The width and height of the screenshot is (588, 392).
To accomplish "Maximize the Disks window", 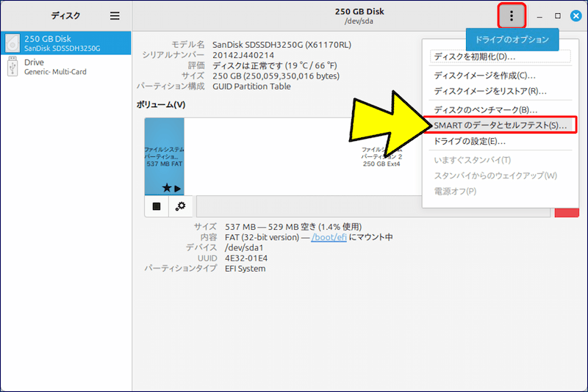I will [558, 15].
